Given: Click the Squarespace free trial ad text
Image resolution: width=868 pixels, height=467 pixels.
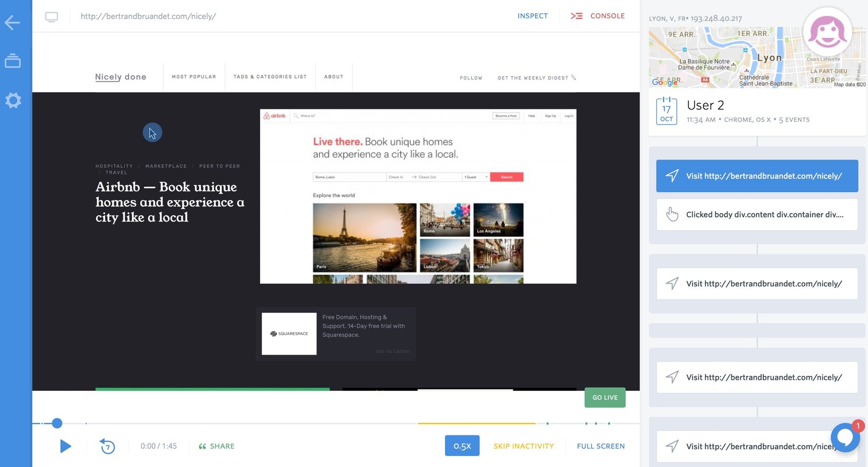Looking at the screenshot, I should pyautogui.click(x=364, y=326).
